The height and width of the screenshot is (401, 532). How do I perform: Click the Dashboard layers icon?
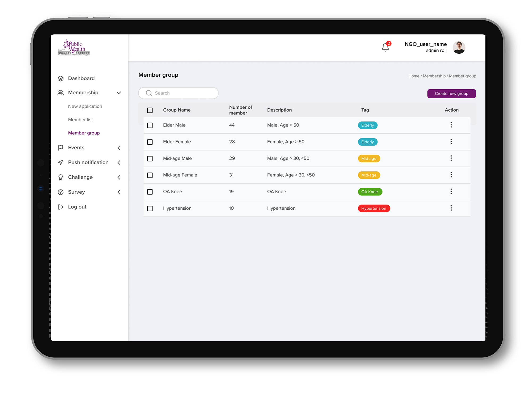pos(61,78)
